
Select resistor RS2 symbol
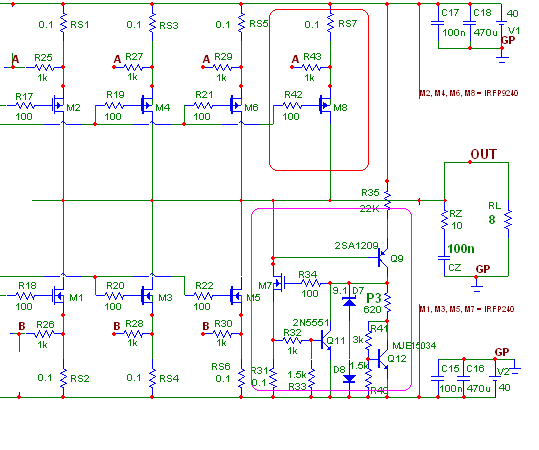[63, 378]
